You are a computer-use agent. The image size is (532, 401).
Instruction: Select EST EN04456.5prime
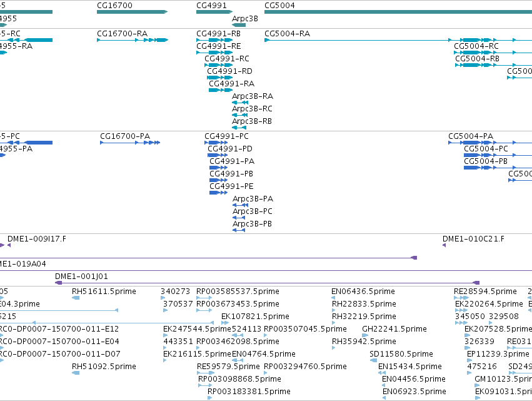384,385
